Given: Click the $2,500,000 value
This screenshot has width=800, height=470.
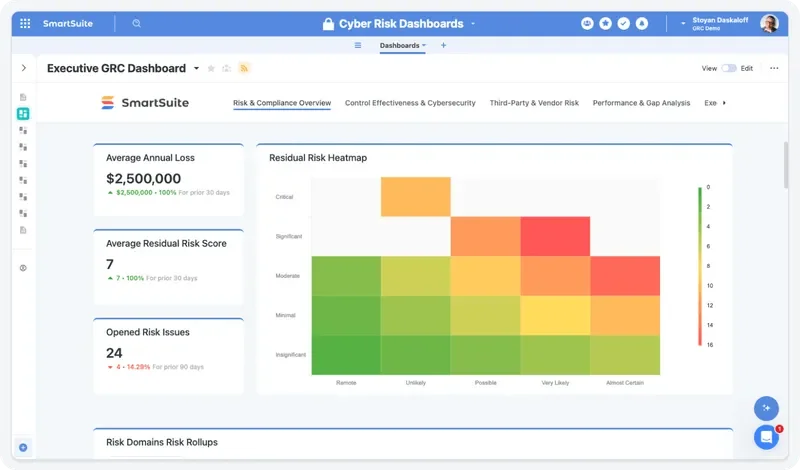Looking at the screenshot, I should point(143,179).
